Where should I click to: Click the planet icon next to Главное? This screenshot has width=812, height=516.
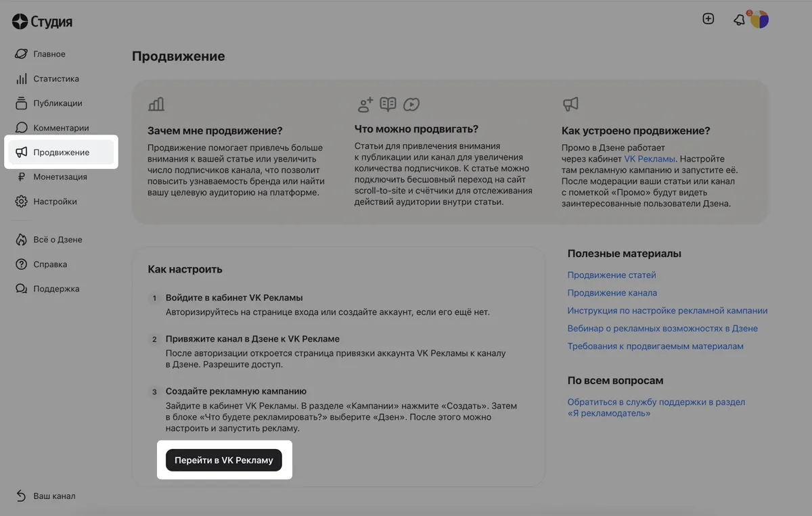tap(21, 54)
